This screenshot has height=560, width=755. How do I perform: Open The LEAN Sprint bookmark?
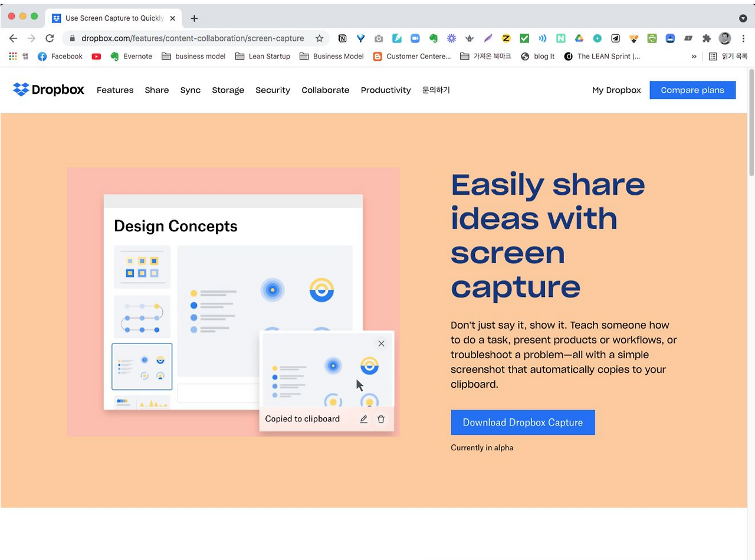coord(602,57)
